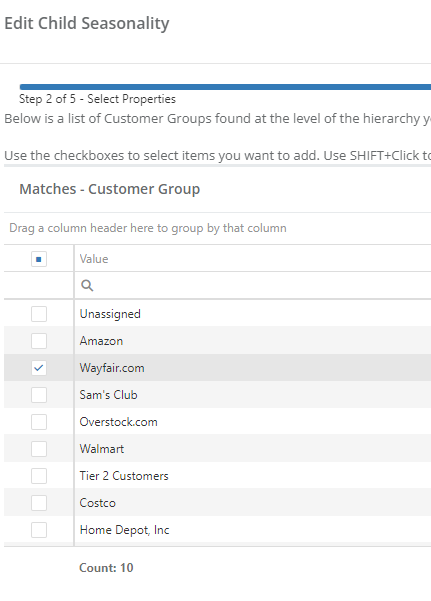Check the Tier 2 Customers checkbox

pos(39,476)
